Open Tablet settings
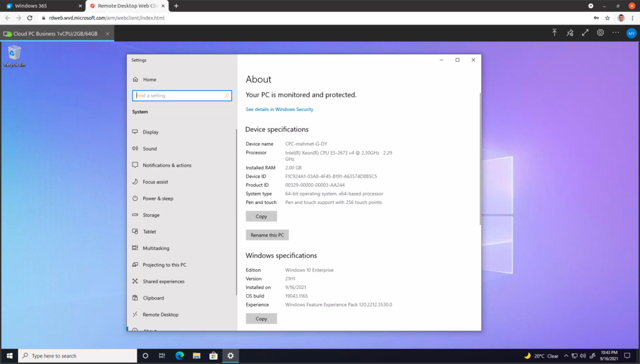640x364 pixels. (x=144, y=232)
